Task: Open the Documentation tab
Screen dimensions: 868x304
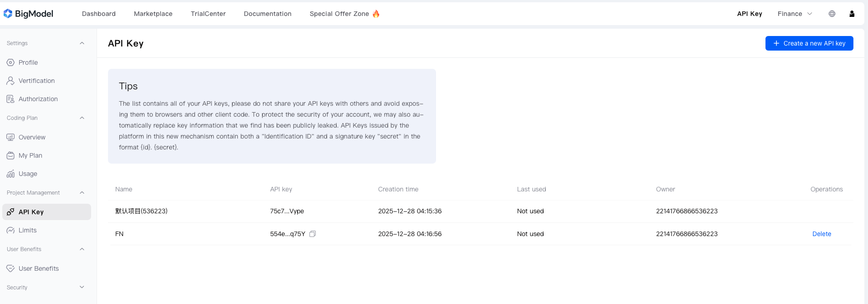Action: click(267, 14)
